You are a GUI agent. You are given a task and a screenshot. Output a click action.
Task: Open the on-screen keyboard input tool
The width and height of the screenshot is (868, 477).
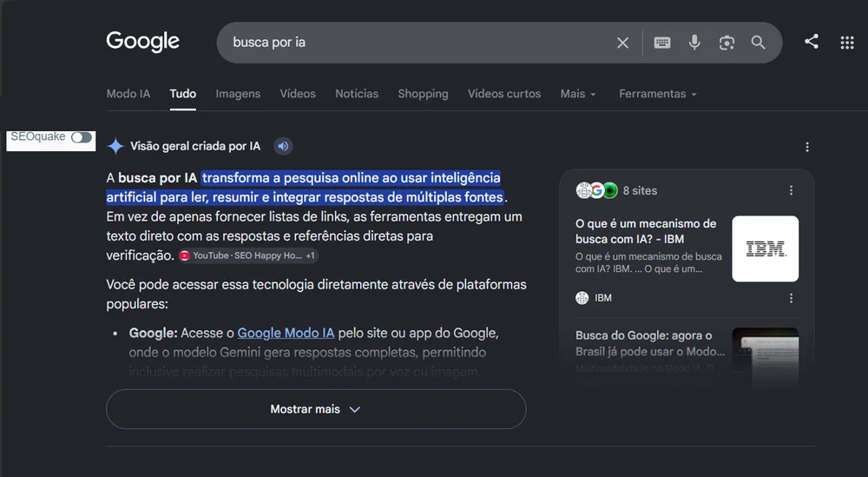[662, 43]
